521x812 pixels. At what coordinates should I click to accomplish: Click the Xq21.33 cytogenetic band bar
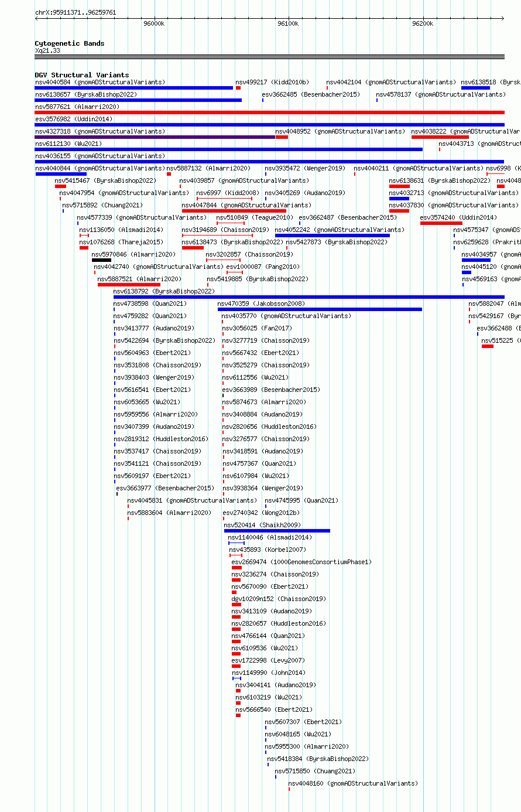269,57
